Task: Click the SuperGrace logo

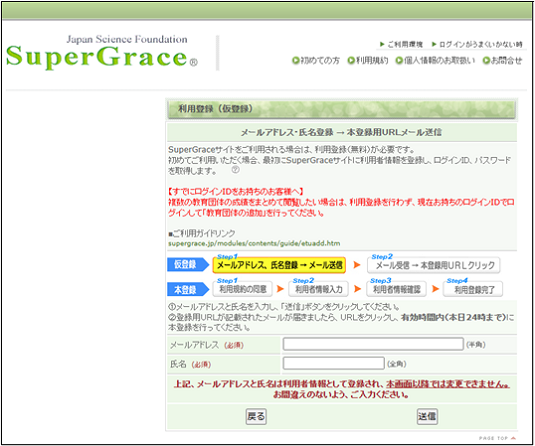Action: pyautogui.click(x=101, y=57)
